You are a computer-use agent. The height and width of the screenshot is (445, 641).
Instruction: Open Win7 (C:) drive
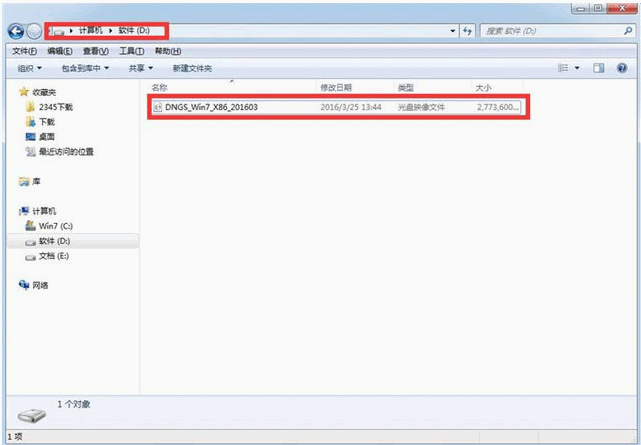pyautogui.click(x=55, y=226)
